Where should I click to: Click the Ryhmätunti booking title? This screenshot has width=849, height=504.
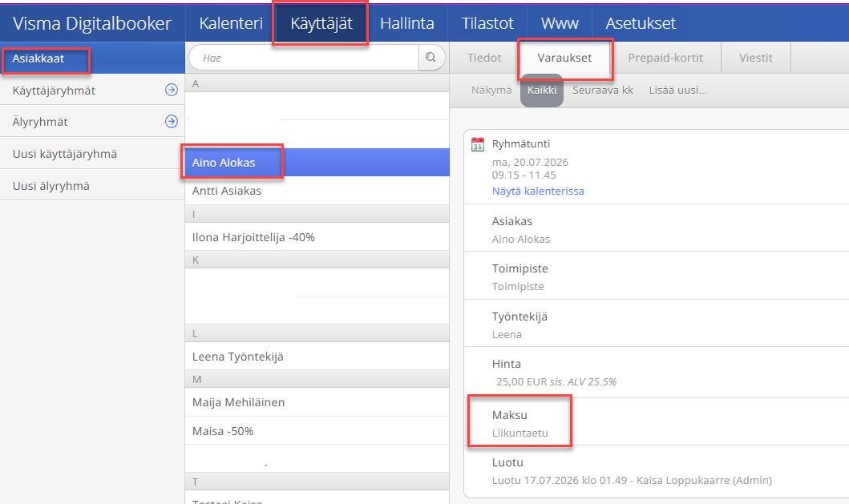click(x=521, y=144)
